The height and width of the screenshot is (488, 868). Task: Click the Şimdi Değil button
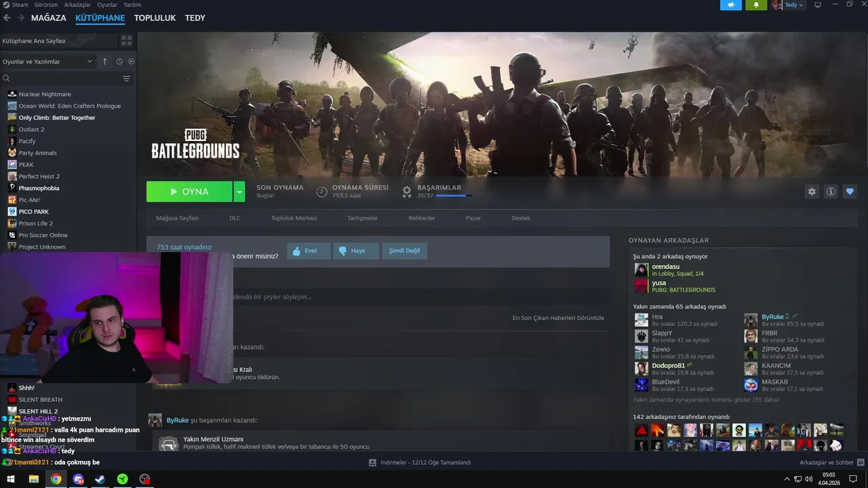[x=404, y=251]
